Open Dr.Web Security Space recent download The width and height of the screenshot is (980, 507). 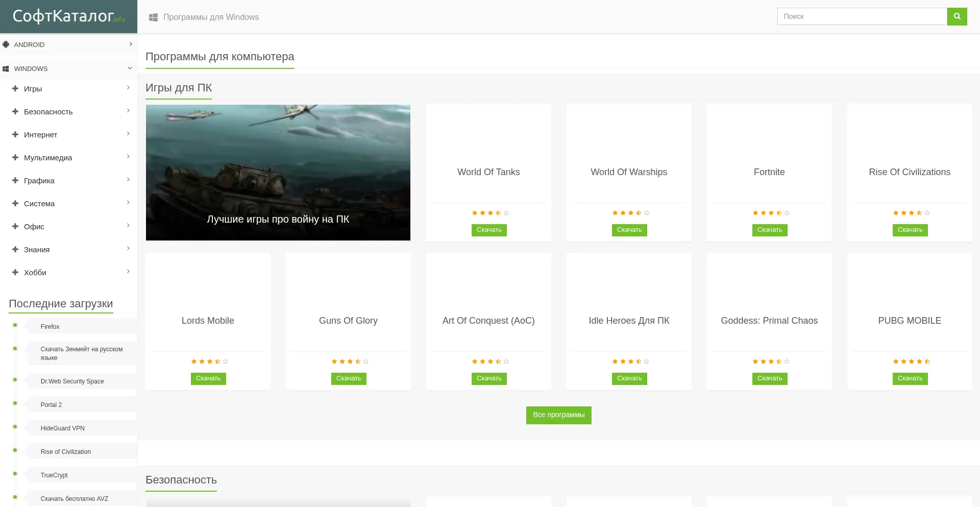pyautogui.click(x=72, y=381)
